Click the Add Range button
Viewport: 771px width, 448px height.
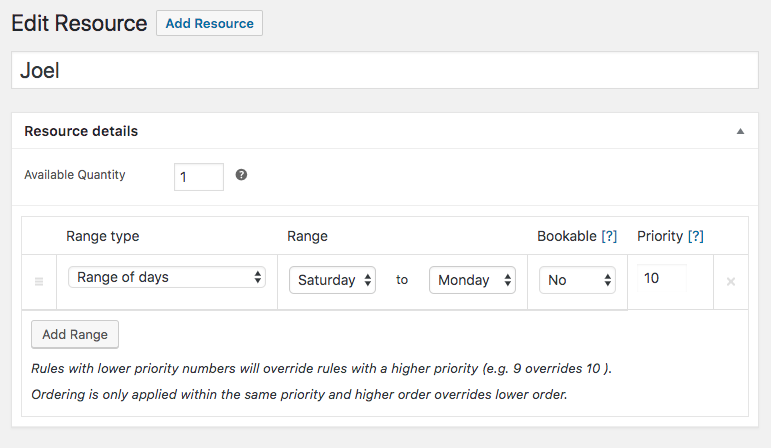pyautogui.click(x=75, y=334)
